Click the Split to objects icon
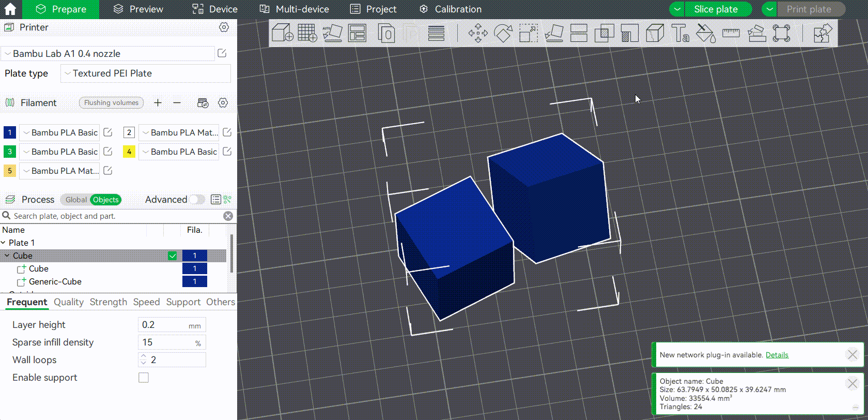Viewport: 868px width, 420px height. 386,33
